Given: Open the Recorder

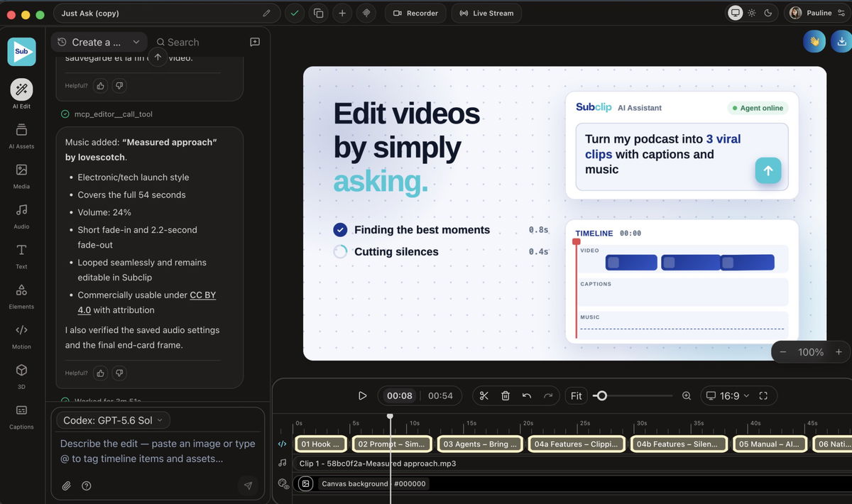Looking at the screenshot, I should point(415,13).
